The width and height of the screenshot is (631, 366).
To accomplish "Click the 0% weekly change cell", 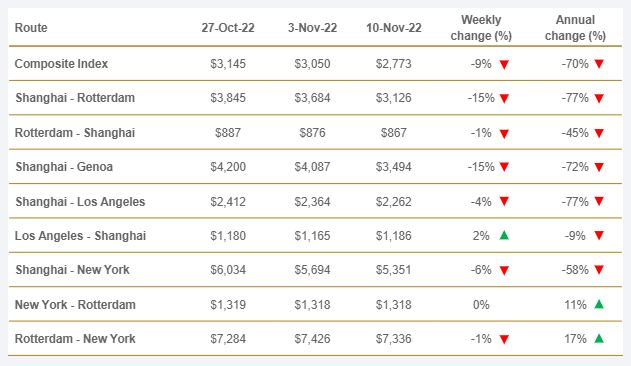I will point(481,305).
